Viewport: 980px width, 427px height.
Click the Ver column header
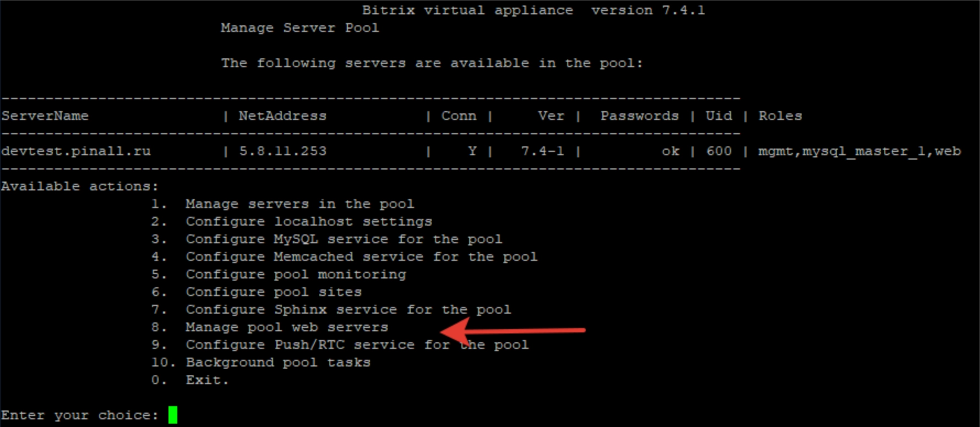552,116
